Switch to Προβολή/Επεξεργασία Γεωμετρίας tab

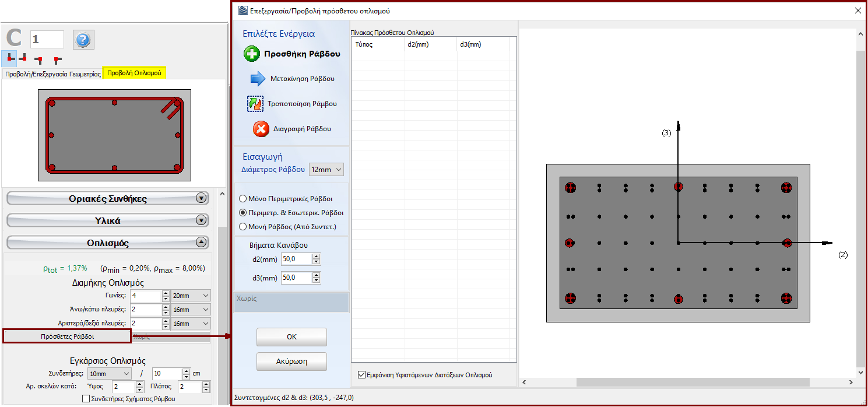(52, 73)
